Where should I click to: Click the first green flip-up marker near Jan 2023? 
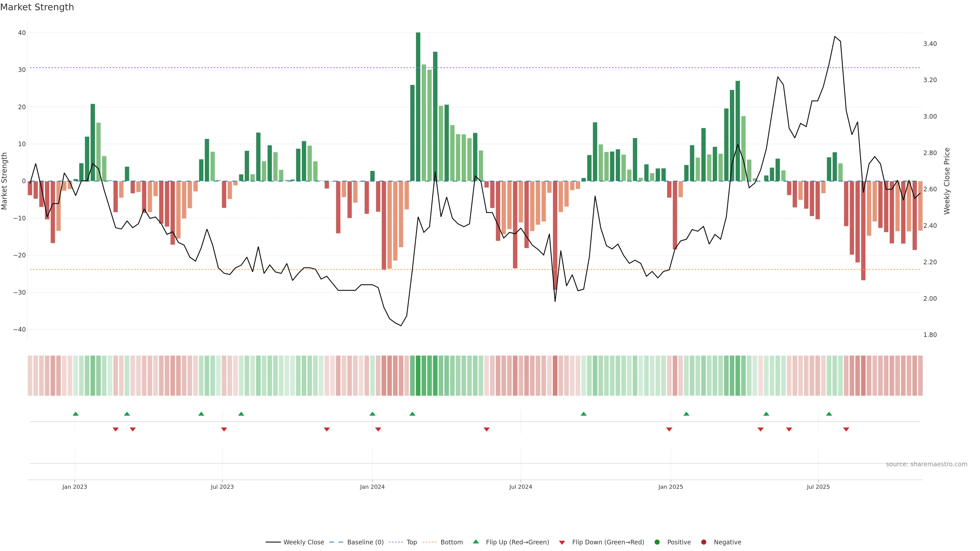(76, 414)
